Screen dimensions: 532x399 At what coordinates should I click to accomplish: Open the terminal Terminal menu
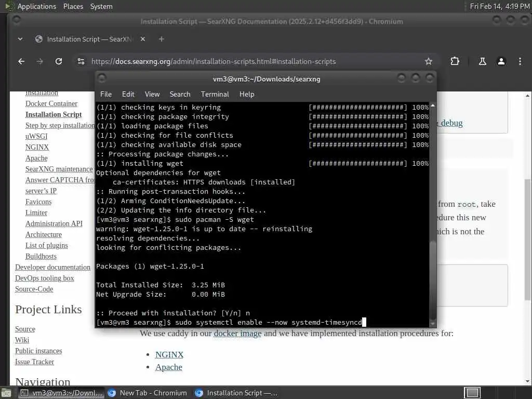215,95
